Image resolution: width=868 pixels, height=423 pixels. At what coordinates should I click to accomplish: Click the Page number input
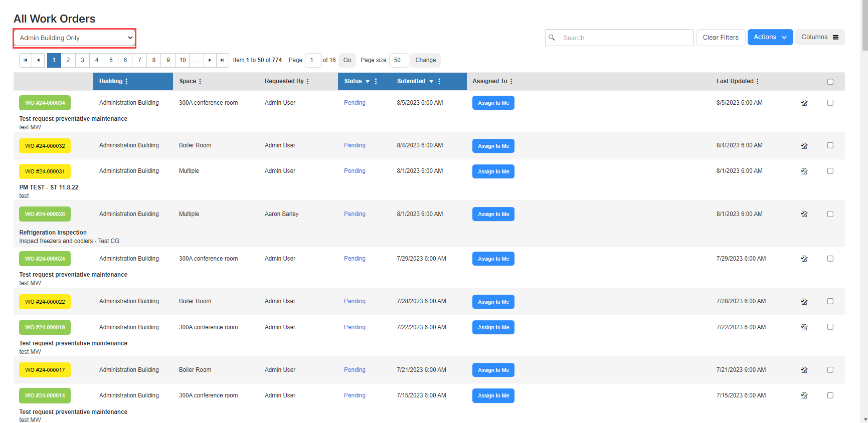[313, 60]
